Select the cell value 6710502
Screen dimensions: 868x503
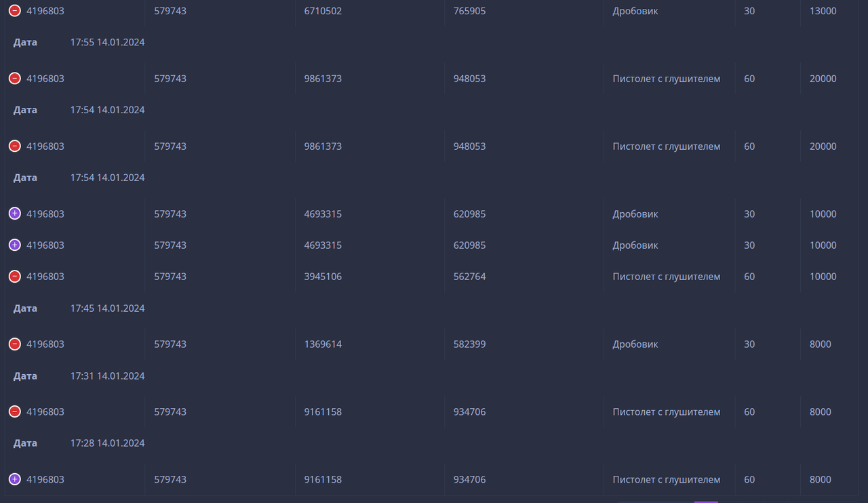pyautogui.click(x=323, y=10)
